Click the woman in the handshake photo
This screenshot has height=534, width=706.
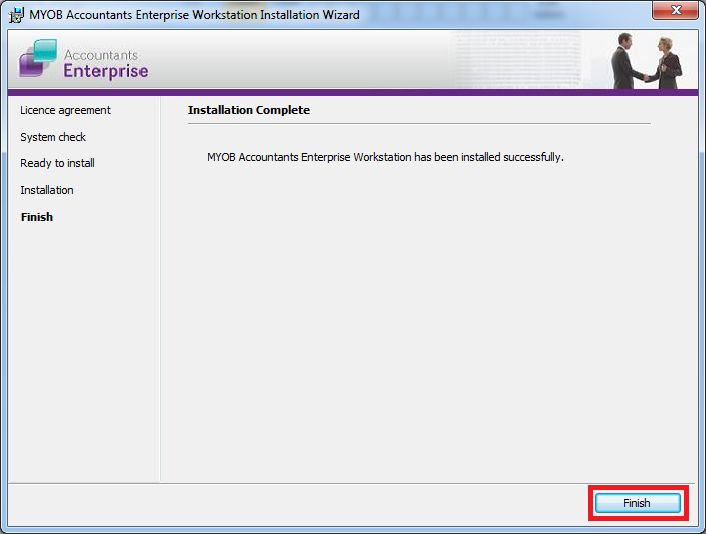pyautogui.click(x=668, y=63)
